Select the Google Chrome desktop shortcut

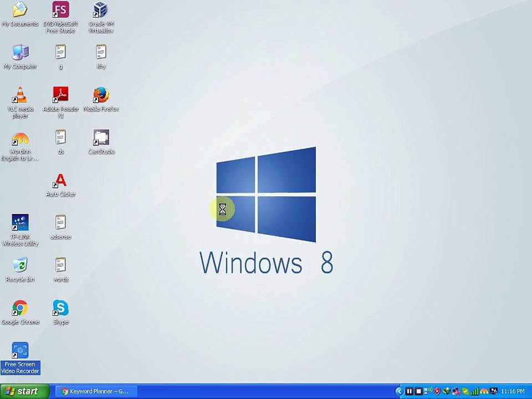(20, 313)
